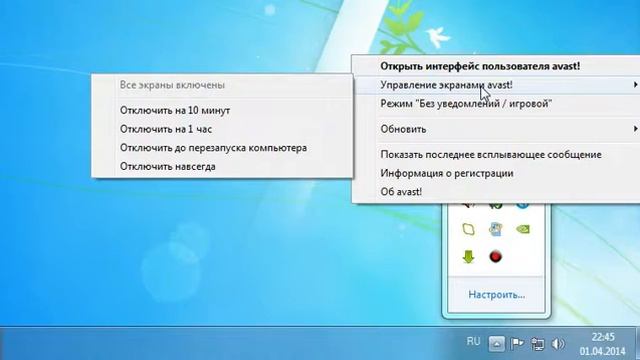Click the red round record tray icon
The height and width of the screenshot is (360, 640).
[496, 257]
